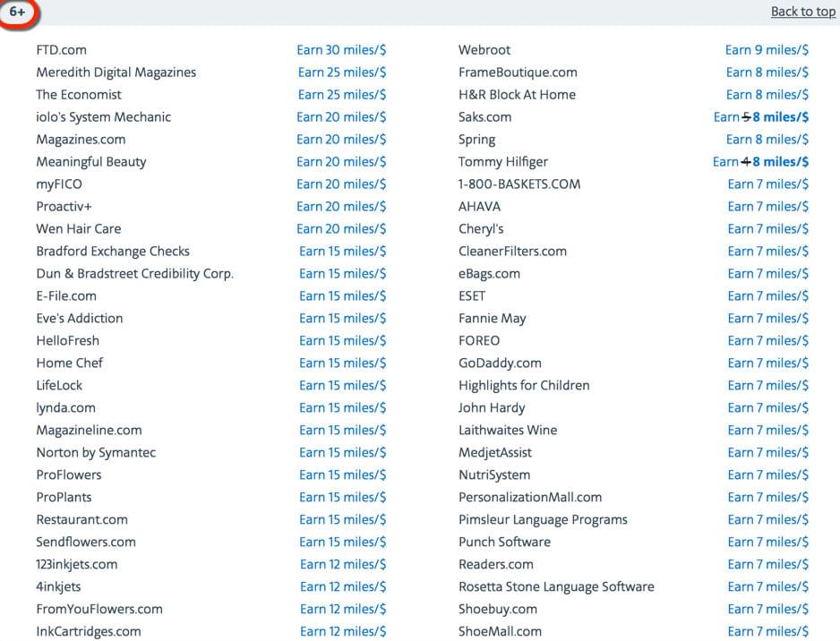Open Cheryl's store listing
This screenshot has width=840, height=641.
pos(481,229)
